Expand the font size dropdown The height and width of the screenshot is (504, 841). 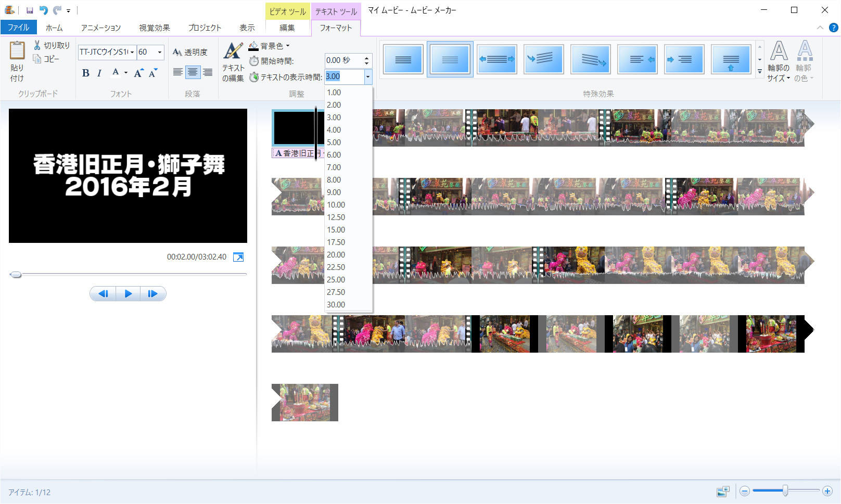click(x=160, y=52)
